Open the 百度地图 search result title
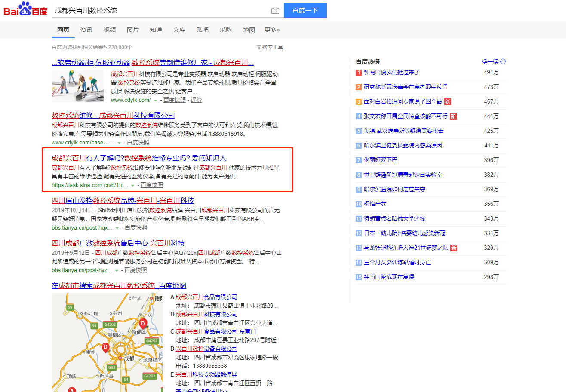The height and width of the screenshot is (392, 566). 119,285
